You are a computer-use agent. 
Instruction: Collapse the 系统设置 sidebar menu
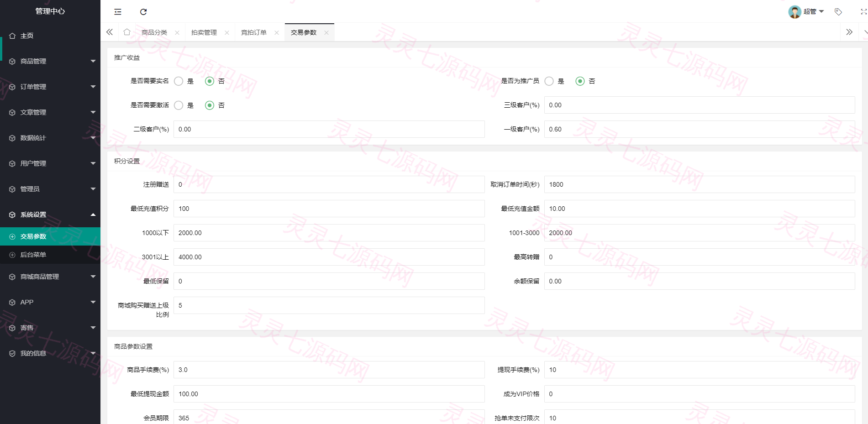pos(50,215)
